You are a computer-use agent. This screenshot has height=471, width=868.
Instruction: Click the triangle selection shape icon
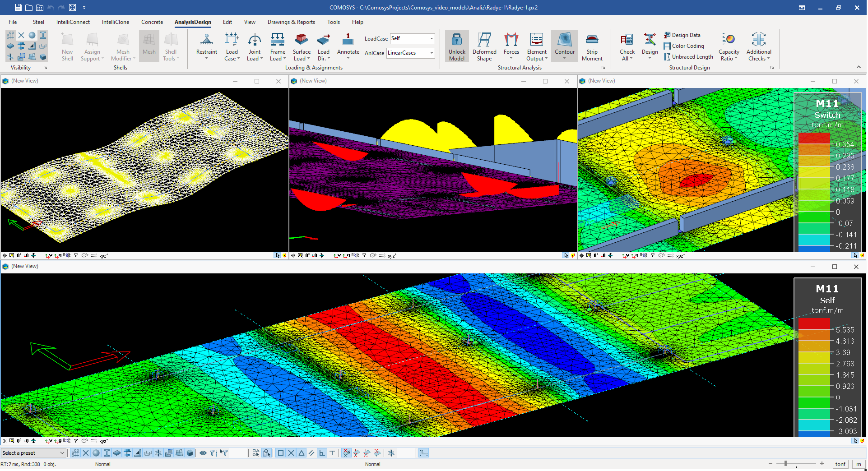(x=302, y=453)
